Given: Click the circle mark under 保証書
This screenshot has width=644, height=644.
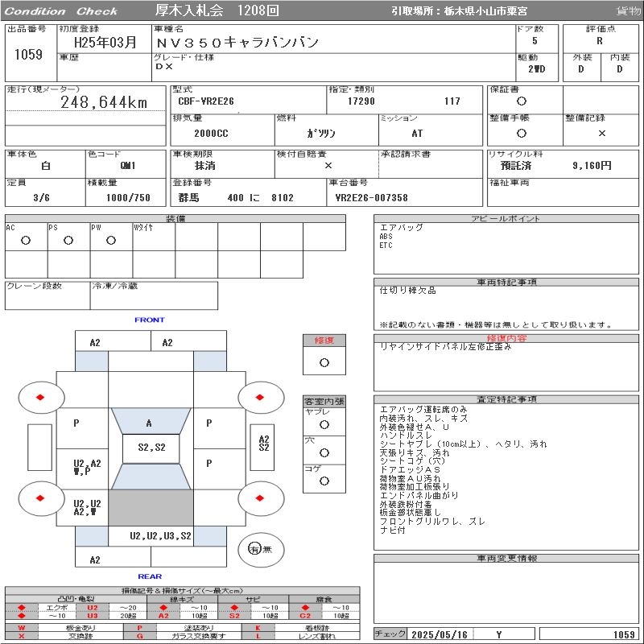Looking at the screenshot, I should pos(521,101).
